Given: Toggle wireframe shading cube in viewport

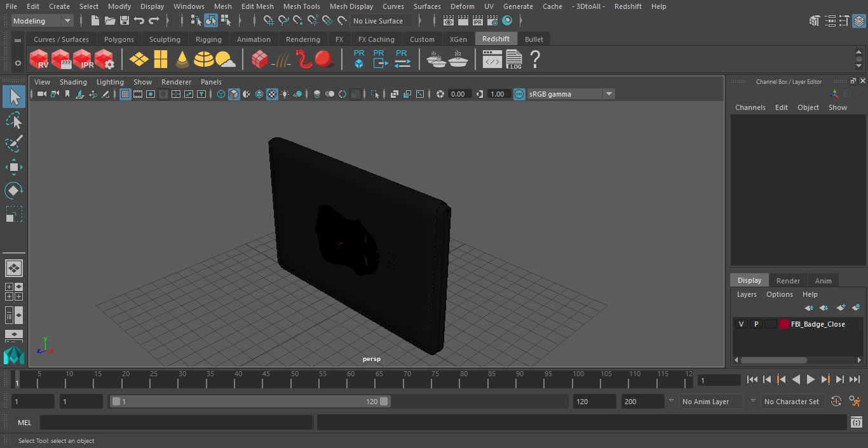Looking at the screenshot, I should 221,94.
